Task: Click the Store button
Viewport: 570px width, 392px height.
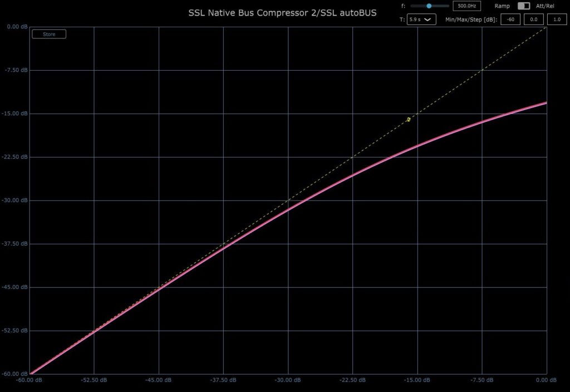Action: tap(49, 34)
